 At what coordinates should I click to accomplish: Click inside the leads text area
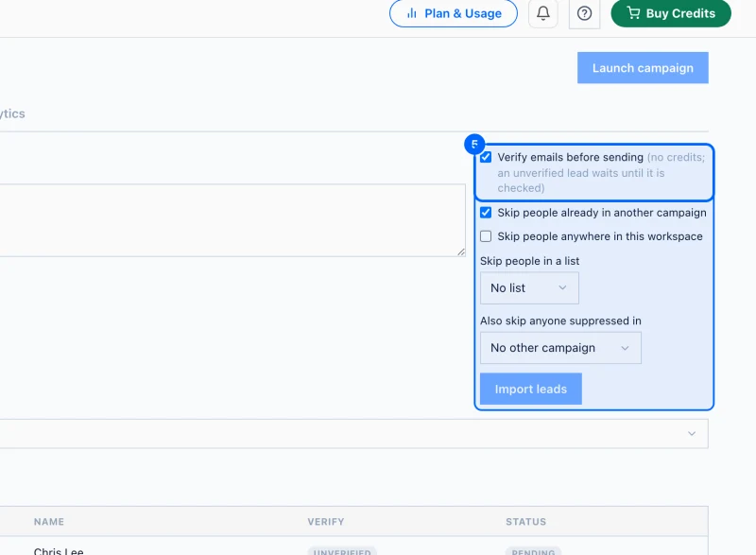(232, 220)
